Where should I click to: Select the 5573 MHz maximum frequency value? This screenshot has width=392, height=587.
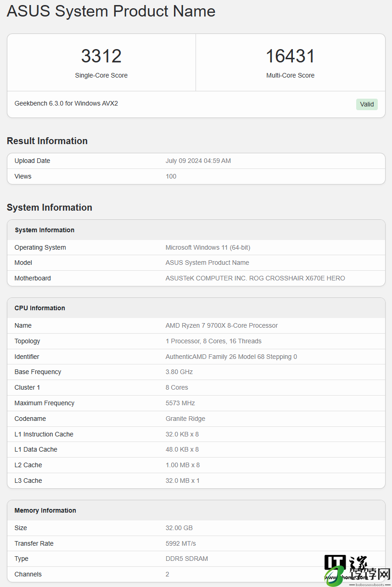pos(180,403)
